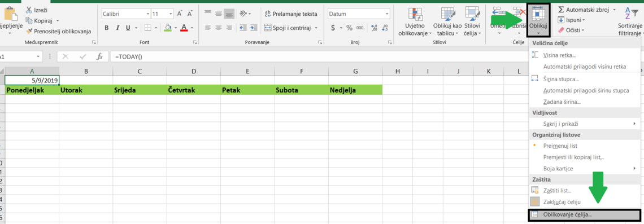Open the fill color dropdown arrow

[175, 28]
